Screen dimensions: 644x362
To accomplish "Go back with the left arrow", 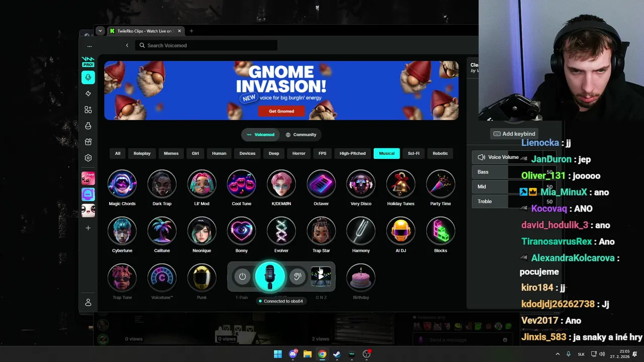I will coord(127,45).
